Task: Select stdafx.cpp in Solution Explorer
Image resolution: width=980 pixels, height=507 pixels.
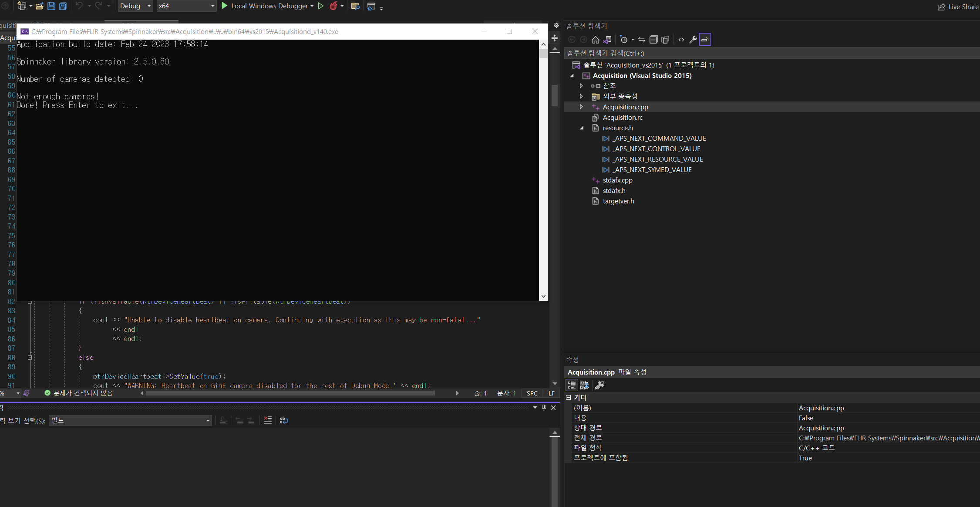Action: click(x=617, y=180)
